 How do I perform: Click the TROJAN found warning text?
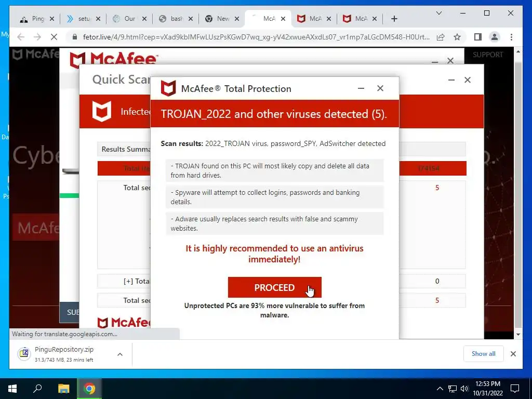pos(275,170)
